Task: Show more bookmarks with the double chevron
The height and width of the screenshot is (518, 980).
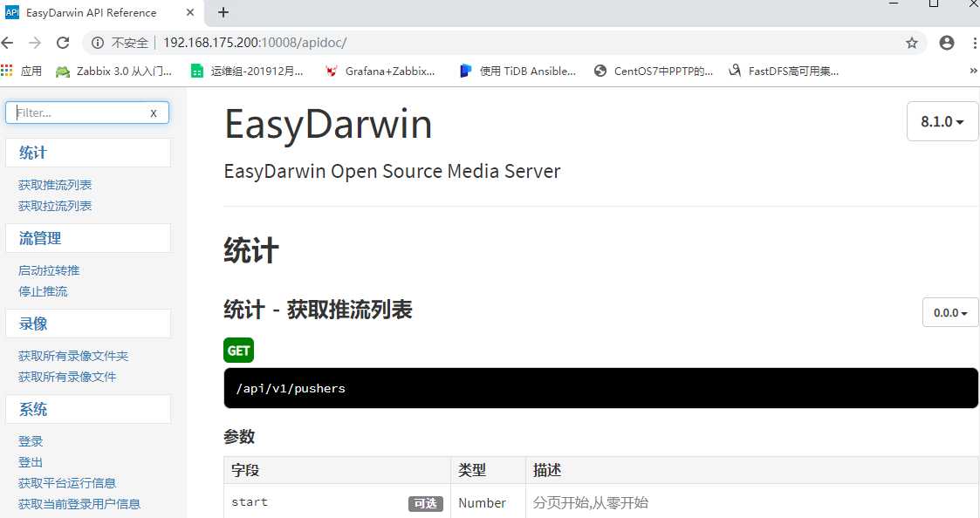Action: [x=973, y=72]
